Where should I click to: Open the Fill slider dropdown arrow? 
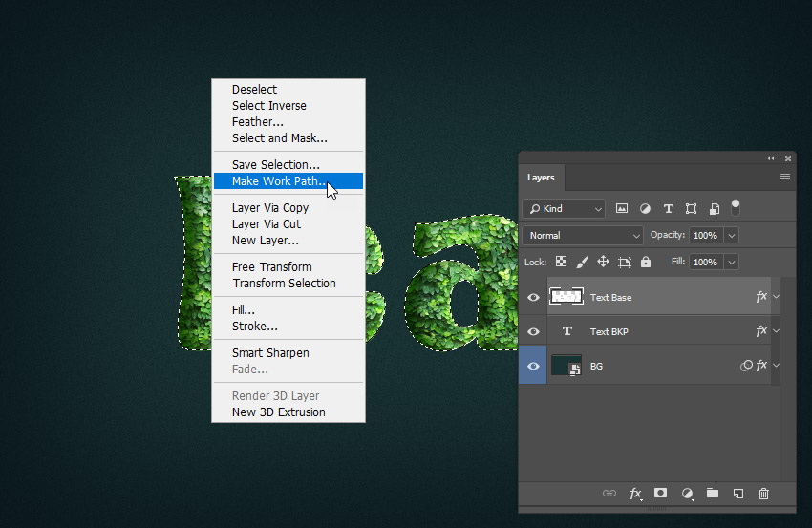point(731,263)
